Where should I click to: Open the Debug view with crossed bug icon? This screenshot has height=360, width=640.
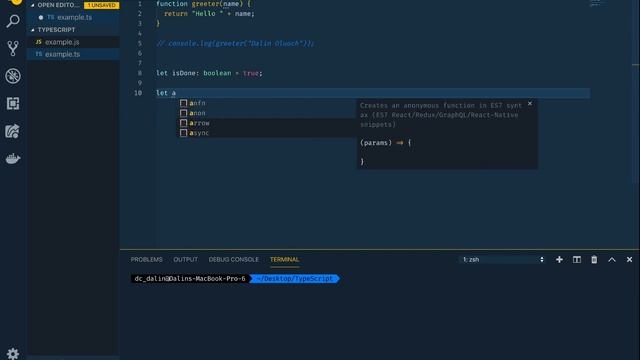pos(13,76)
